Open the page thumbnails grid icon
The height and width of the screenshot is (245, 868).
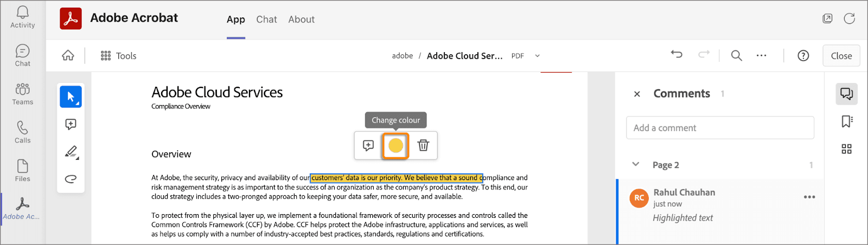coord(846,149)
